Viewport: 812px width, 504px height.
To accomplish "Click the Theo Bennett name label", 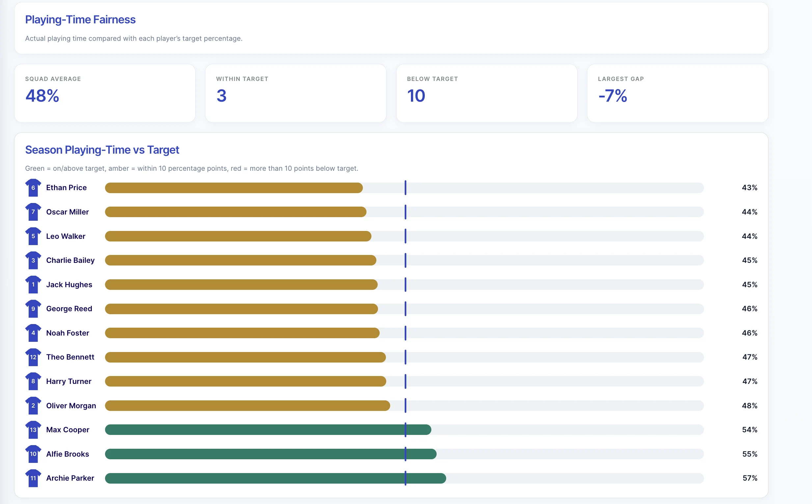I will 70,357.
